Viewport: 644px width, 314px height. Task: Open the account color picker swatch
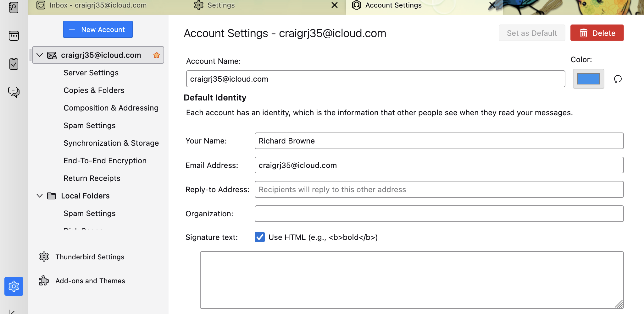coord(588,79)
